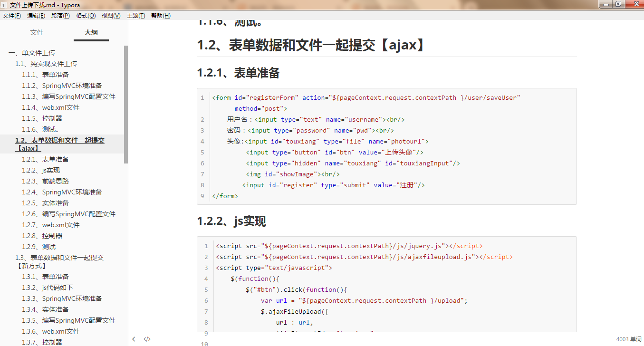Click the script line loading ajaxfileupload.js
Image resolution: width=644 pixels, height=346 pixels.
point(364,257)
